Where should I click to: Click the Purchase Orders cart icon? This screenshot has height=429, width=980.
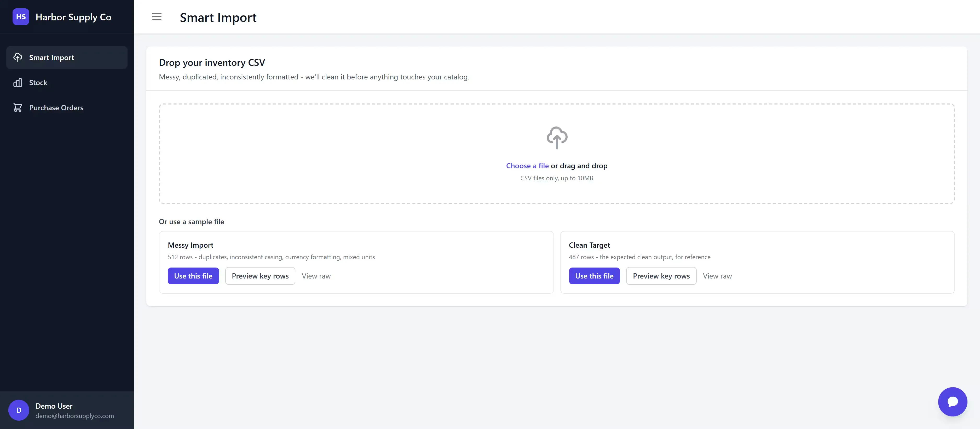pos(18,108)
